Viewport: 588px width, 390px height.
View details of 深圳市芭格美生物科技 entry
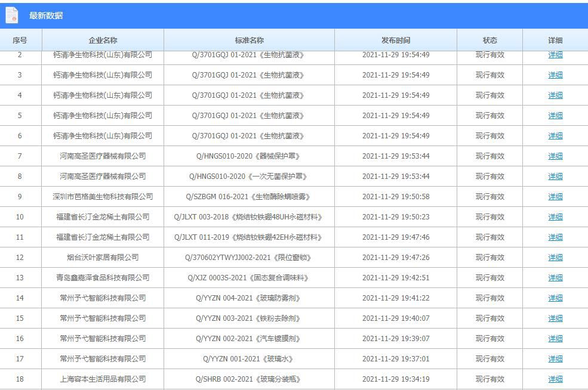click(555, 197)
